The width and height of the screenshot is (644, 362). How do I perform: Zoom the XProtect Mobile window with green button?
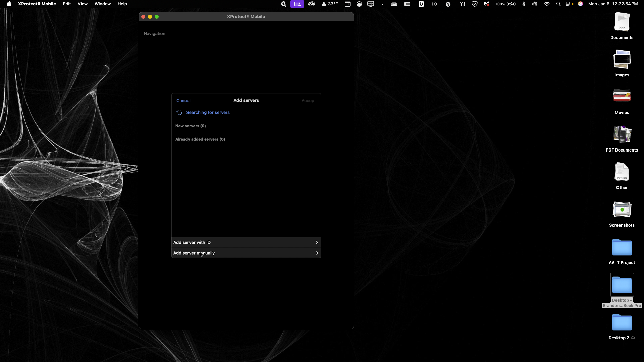pos(157,17)
